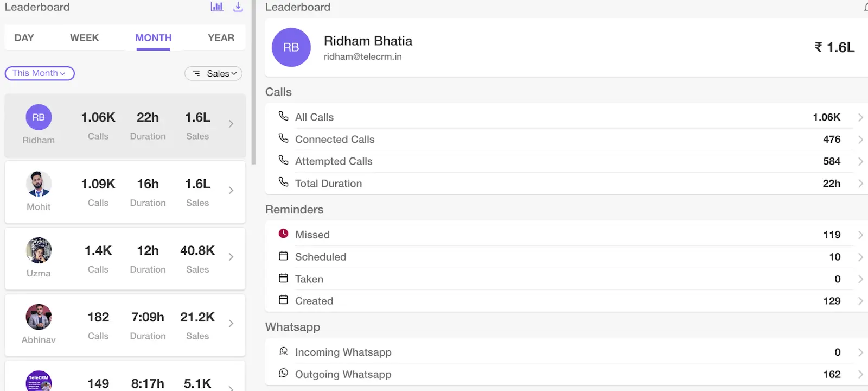Open the Attempted Calls details row
This screenshot has width=868, height=391.
coord(564,161)
